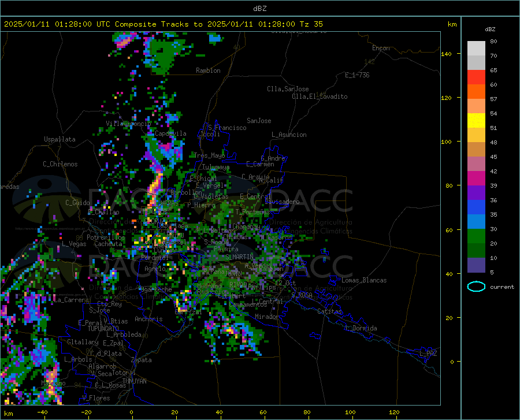The image size is (520, 420).
Task: Select the green swatch between 30 and 20
Action: pyautogui.click(x=476, y=236)
